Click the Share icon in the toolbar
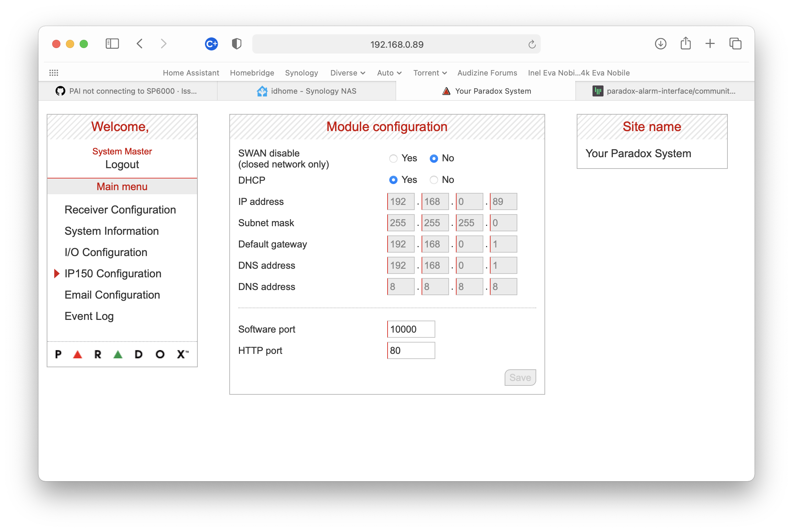The height and width of the screenshot is (532, 793). click(x=685, y=44)
